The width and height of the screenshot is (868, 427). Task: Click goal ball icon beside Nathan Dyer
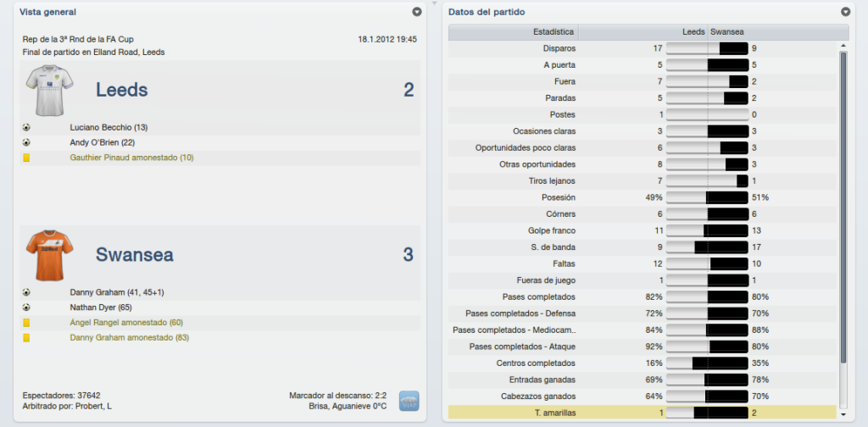tap(26, 307)
